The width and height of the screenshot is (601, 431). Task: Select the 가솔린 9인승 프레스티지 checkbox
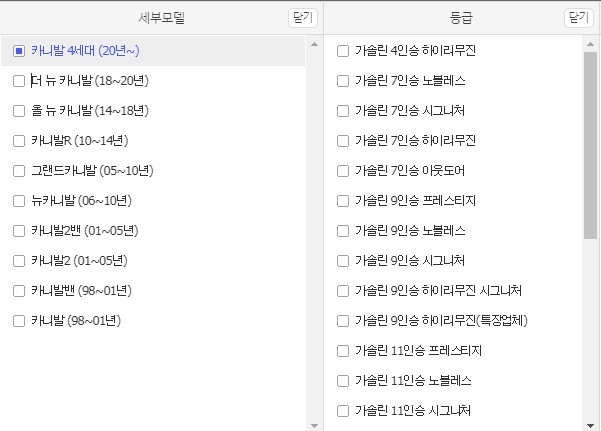pyautogui.click(x=343, y=201)
